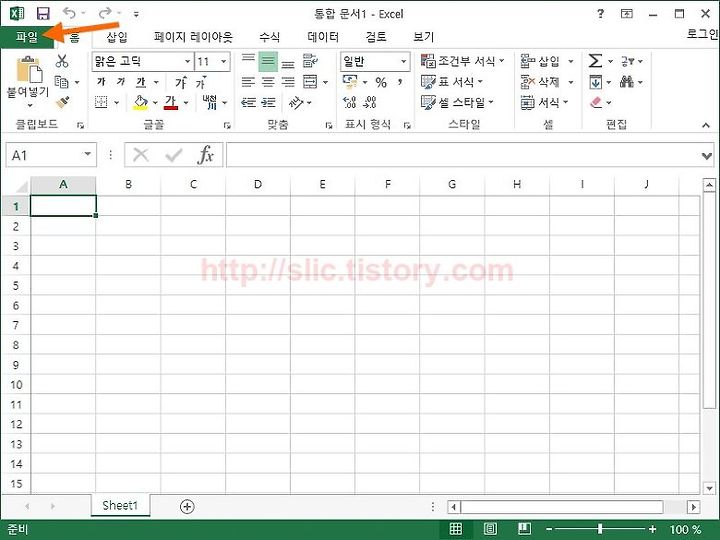Image resolution: width=720 pixels, height=540 pixels.
Task: Click the Increase Indent icon
Action: (x=268, y=102)
